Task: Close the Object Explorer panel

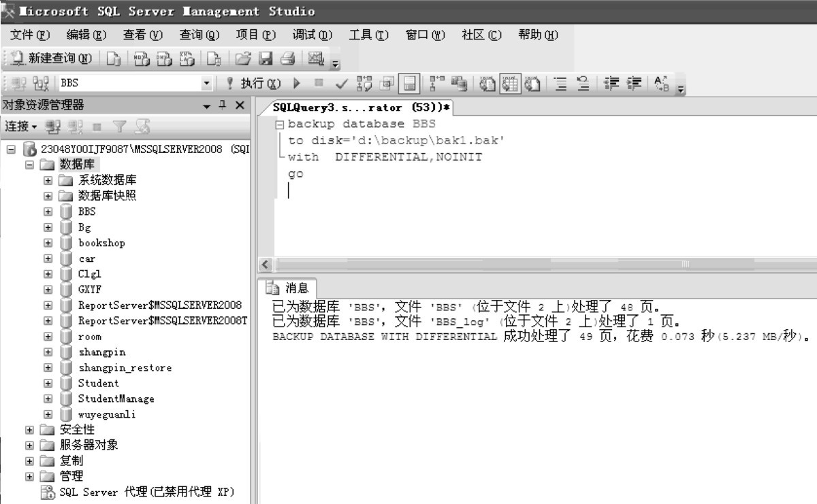Action: (x=239, y=105)
